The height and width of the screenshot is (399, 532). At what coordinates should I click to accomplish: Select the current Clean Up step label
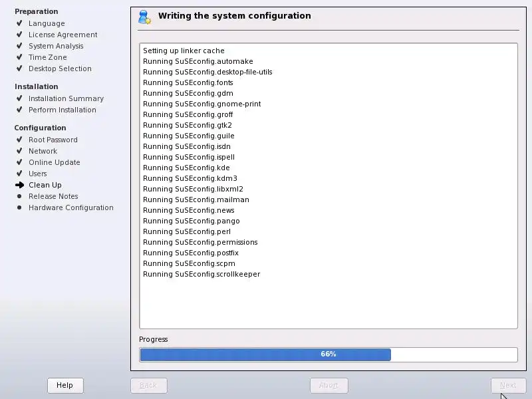(x=45, y=185)
